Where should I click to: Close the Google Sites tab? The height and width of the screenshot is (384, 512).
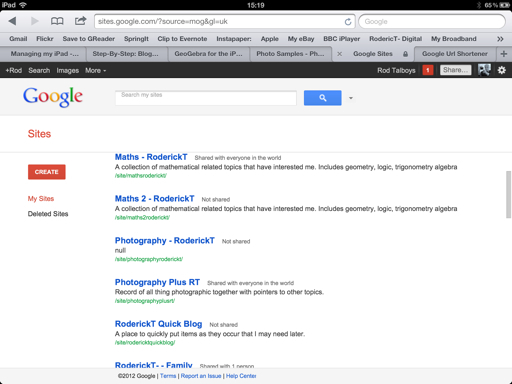point(339,54)
